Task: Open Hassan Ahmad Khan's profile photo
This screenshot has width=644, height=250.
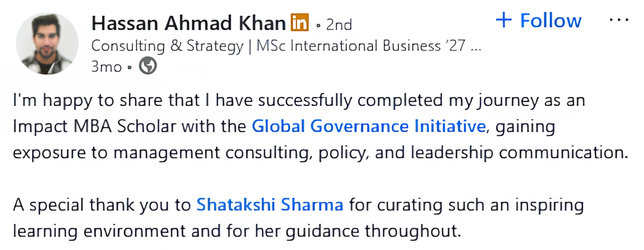Action: tap(47, 44)
